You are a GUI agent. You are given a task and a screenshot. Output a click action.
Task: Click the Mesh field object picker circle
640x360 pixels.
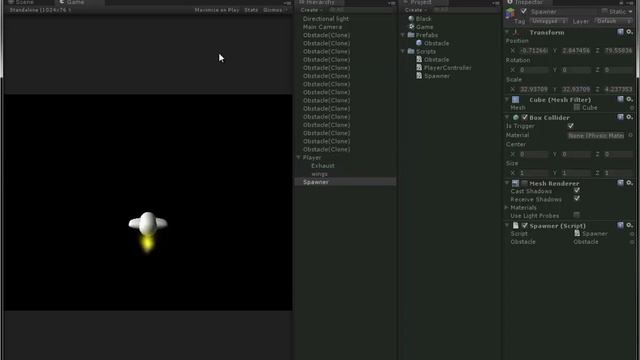pos(632,108)
